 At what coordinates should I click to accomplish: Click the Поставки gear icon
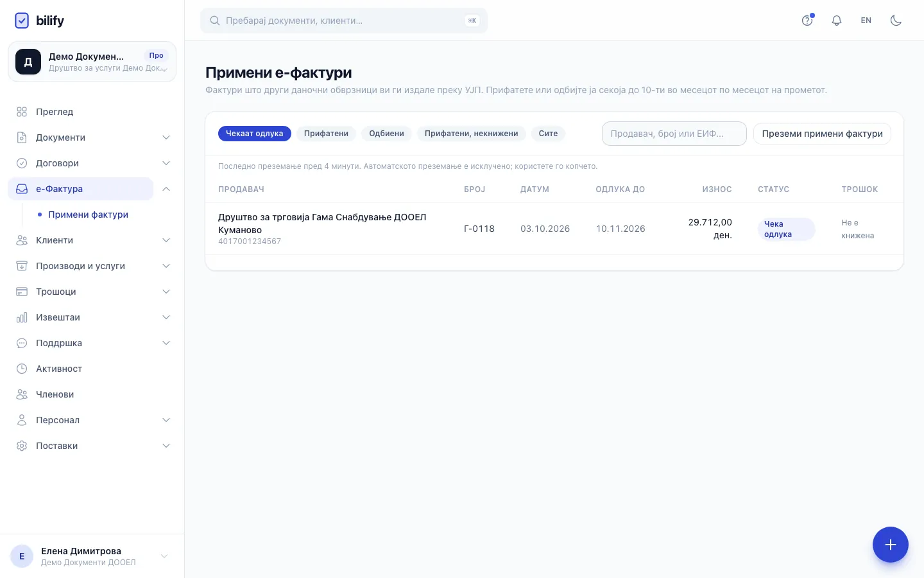pos(22,446)
